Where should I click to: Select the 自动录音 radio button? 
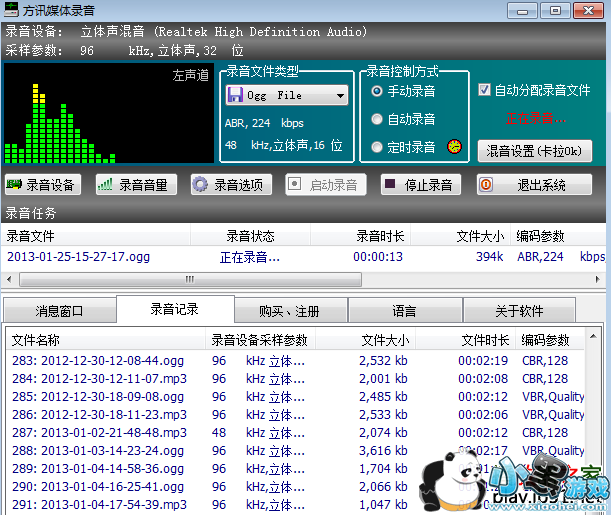(x=376, y=119)
